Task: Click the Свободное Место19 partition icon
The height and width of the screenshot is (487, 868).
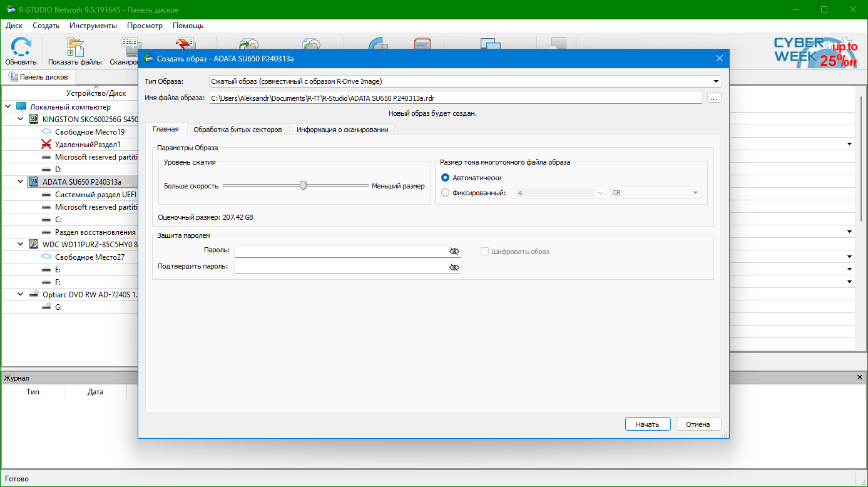Action: 46,132
